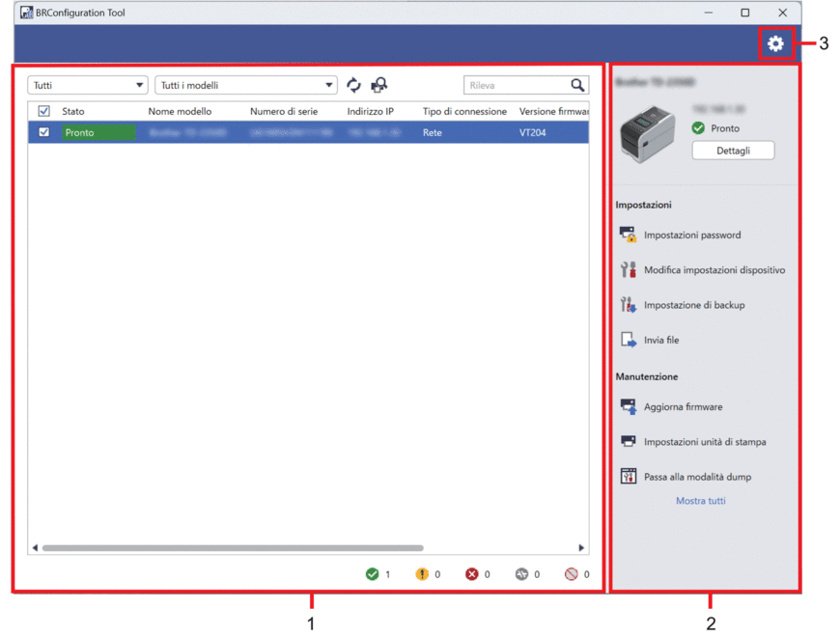
Task: Click the Modifica impostazioni dispositivo tools icon
Action: click(628, 269)
